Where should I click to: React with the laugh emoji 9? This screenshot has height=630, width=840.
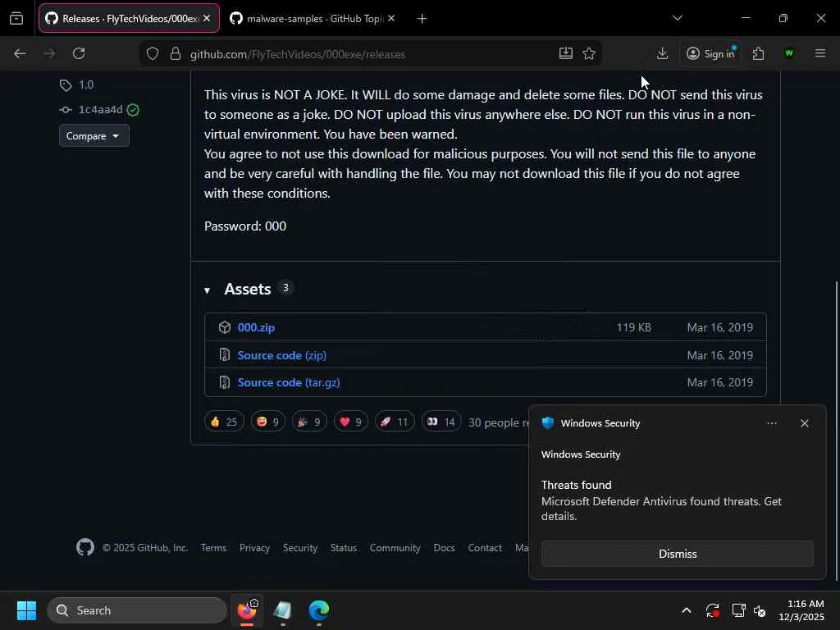coord(268,422)
